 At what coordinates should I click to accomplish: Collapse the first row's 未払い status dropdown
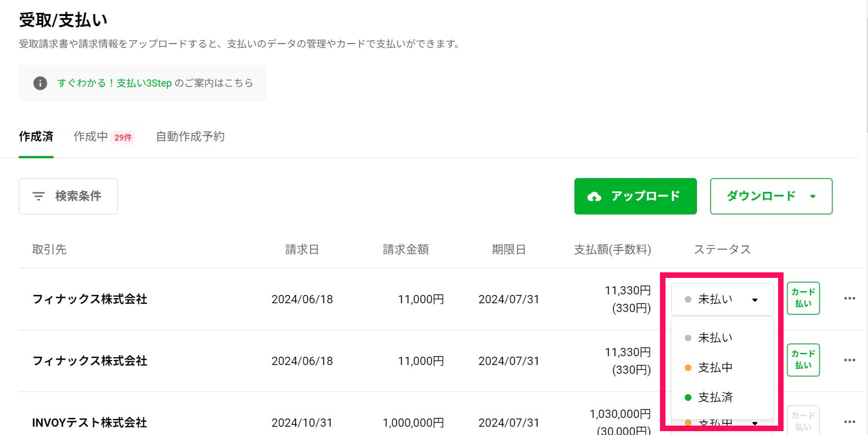tap(722, 299)
